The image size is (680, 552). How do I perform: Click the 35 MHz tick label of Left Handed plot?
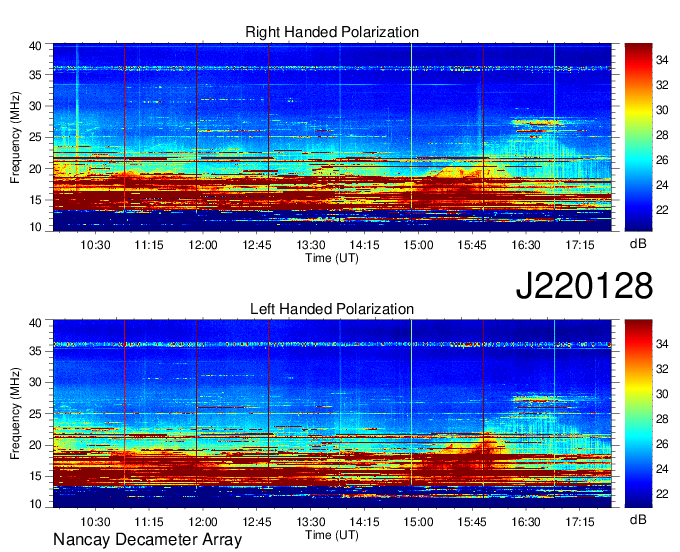tap(35, 351)
